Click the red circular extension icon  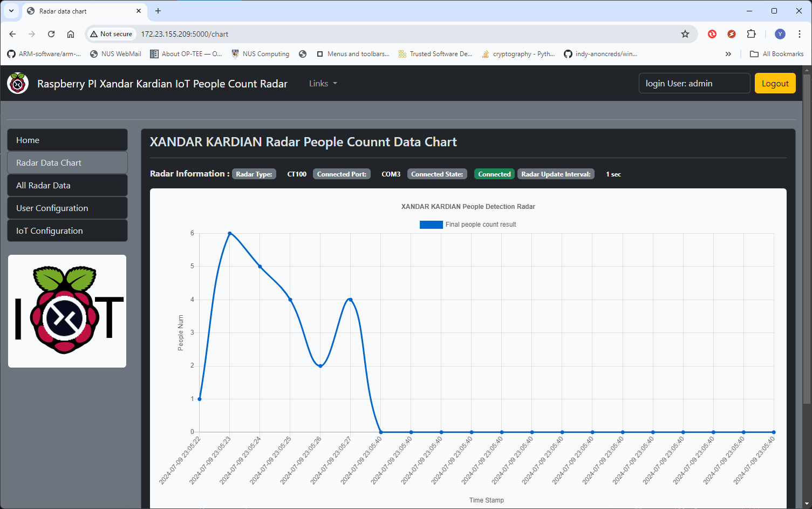tap(712, 34)
